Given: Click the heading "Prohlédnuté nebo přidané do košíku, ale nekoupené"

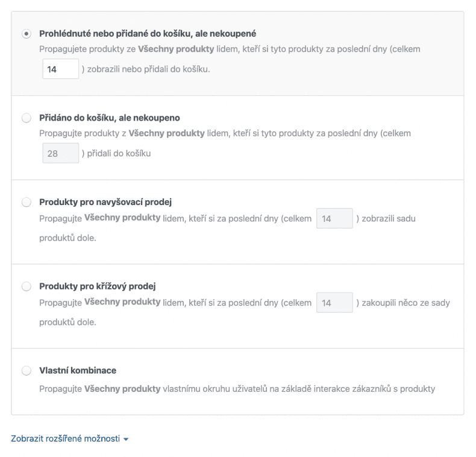Looking at the screenshot, I should click(148, 34).
